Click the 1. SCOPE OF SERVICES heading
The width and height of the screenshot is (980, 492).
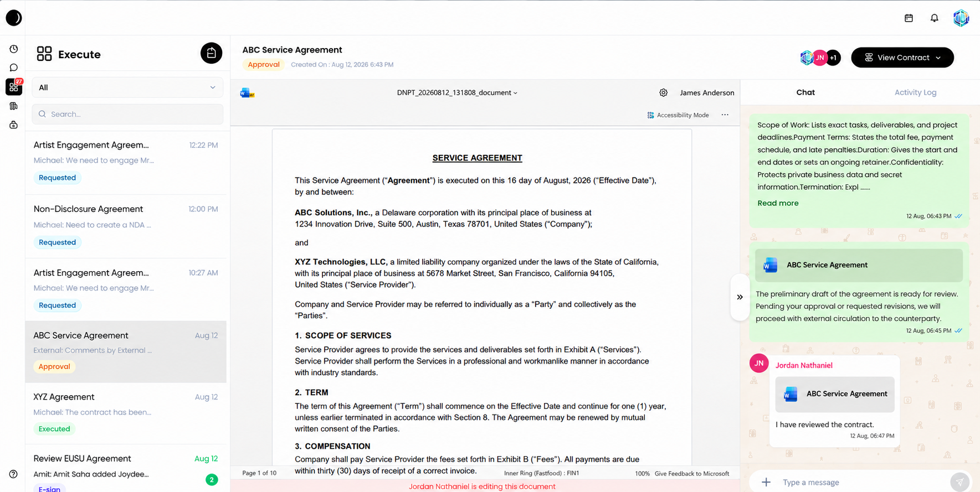(343, 336)
